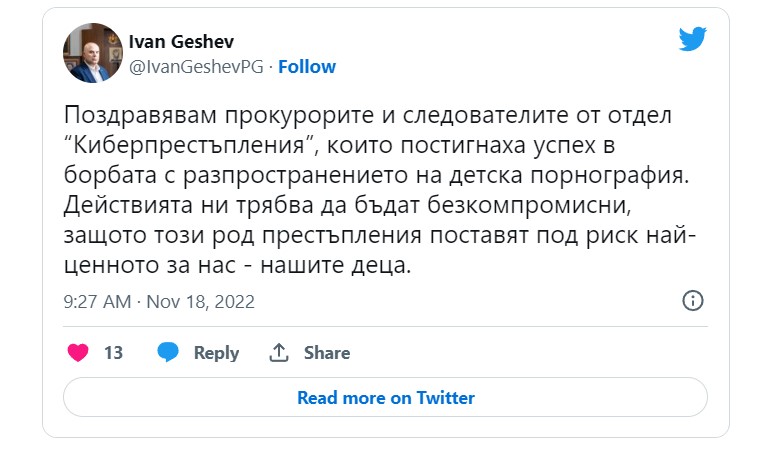777x458 pixels.
Task: Follow Ivan Geshev via Follow link
Action: pos(307,67)
